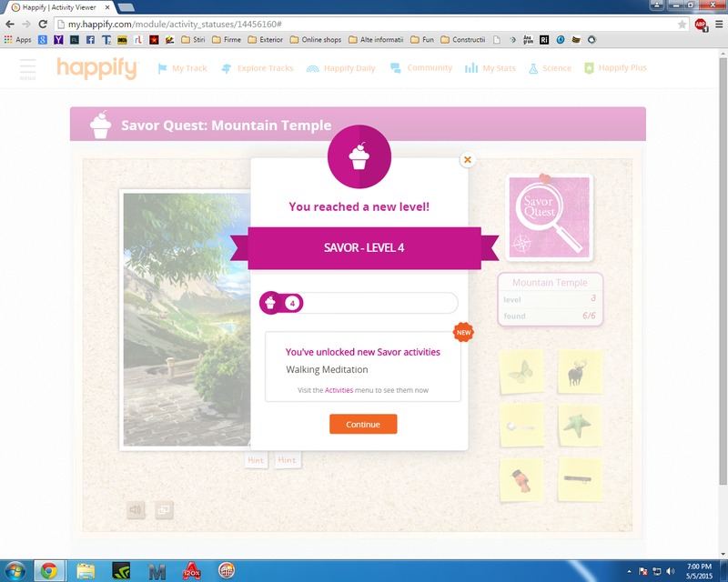Click the page's vertical scrollbar
This screenshot has height=582, width=728.
(x=723, y=273)
